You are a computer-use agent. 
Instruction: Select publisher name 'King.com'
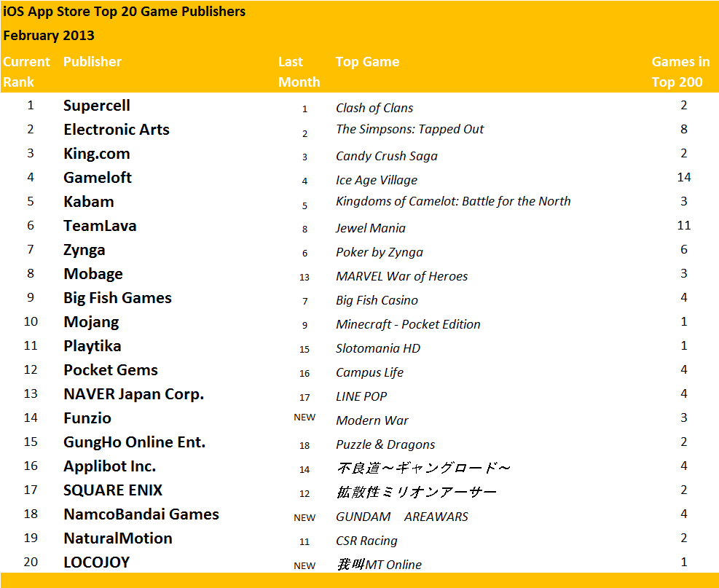coord(97,154)
